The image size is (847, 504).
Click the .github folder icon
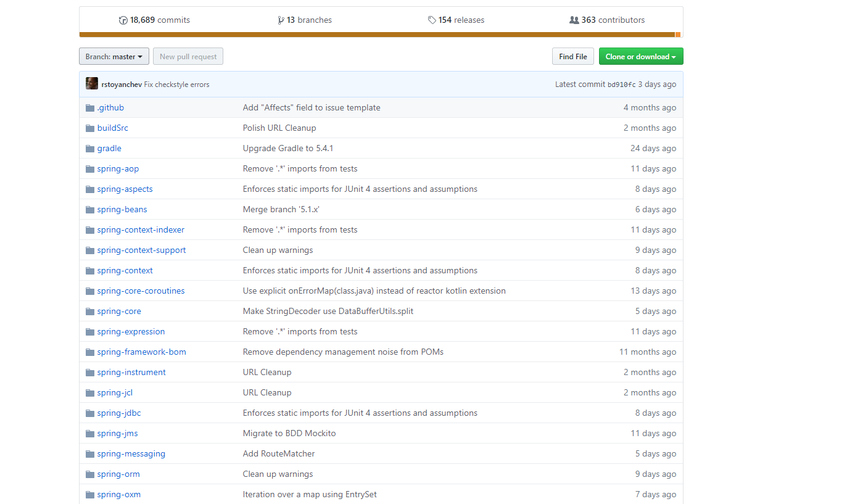tap(90, 108)
